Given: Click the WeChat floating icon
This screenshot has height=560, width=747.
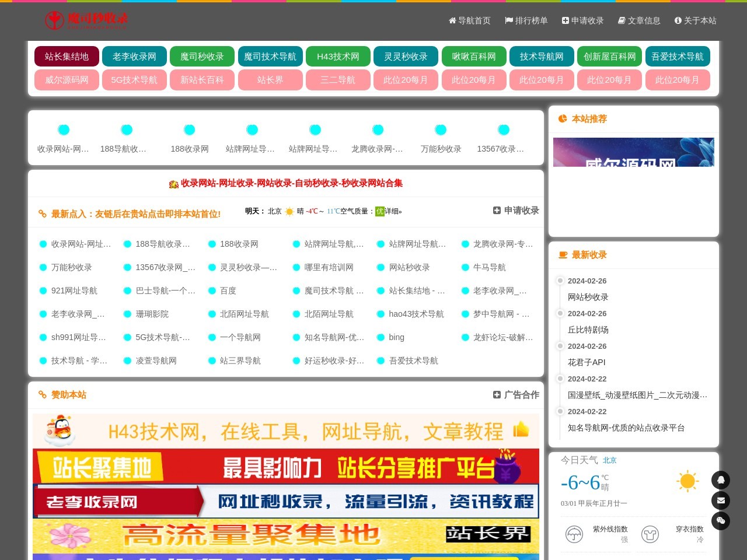Looking at the screenshot, I should (721, 521).
